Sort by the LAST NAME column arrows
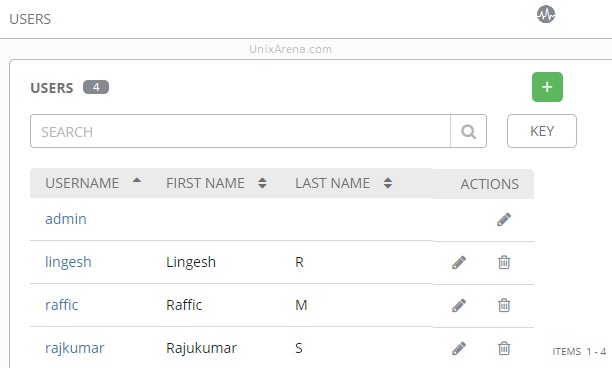 [388, 183]
